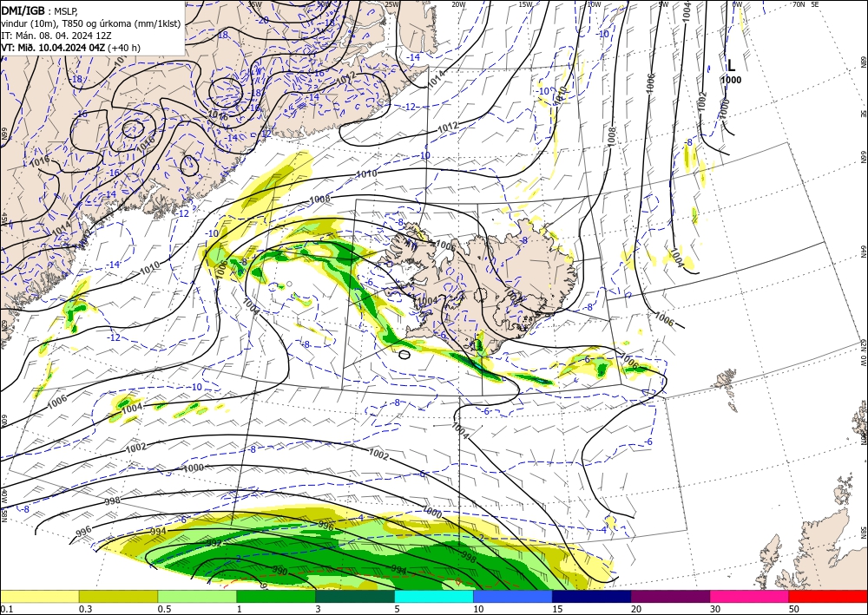Image resolution: width=868 pixels, height=615 pixels.
Task: Click the '990' isobar label
Action: pyautogui.click(x=279, y=572)
